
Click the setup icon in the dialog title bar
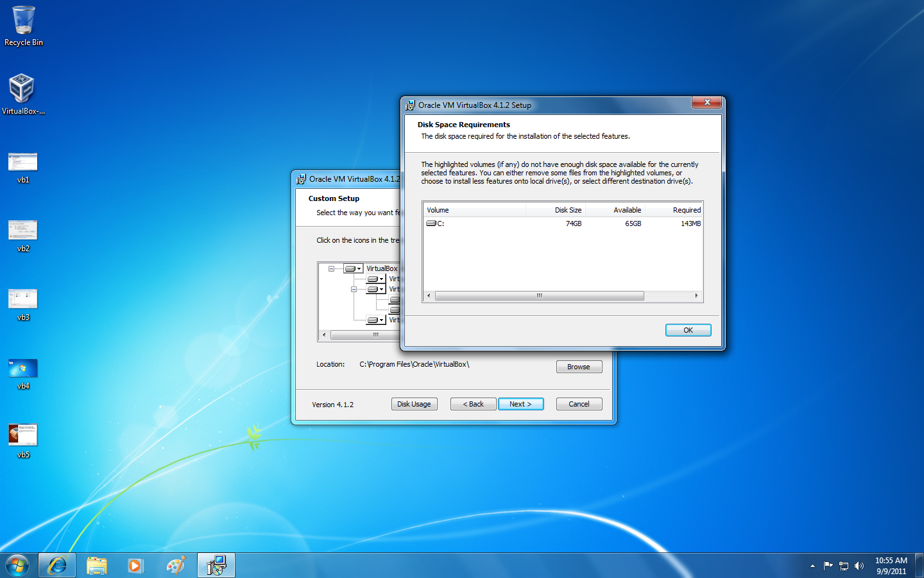coord(411,105)
